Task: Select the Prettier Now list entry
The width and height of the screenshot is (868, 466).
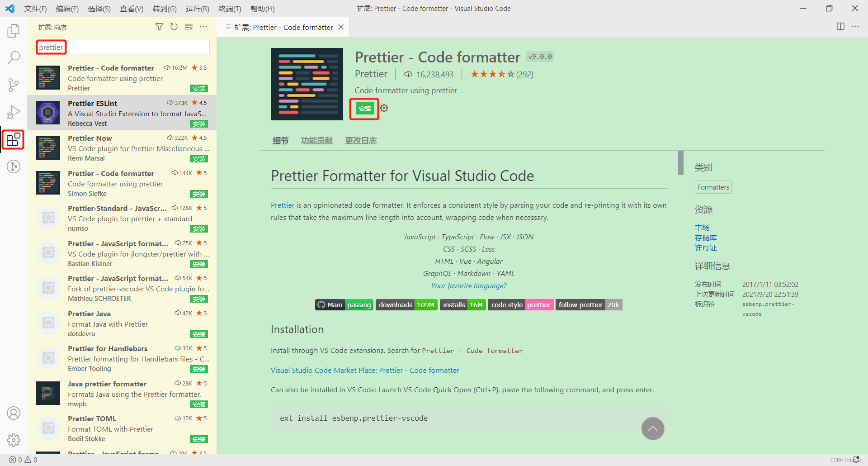Action: tap(122, 147)
